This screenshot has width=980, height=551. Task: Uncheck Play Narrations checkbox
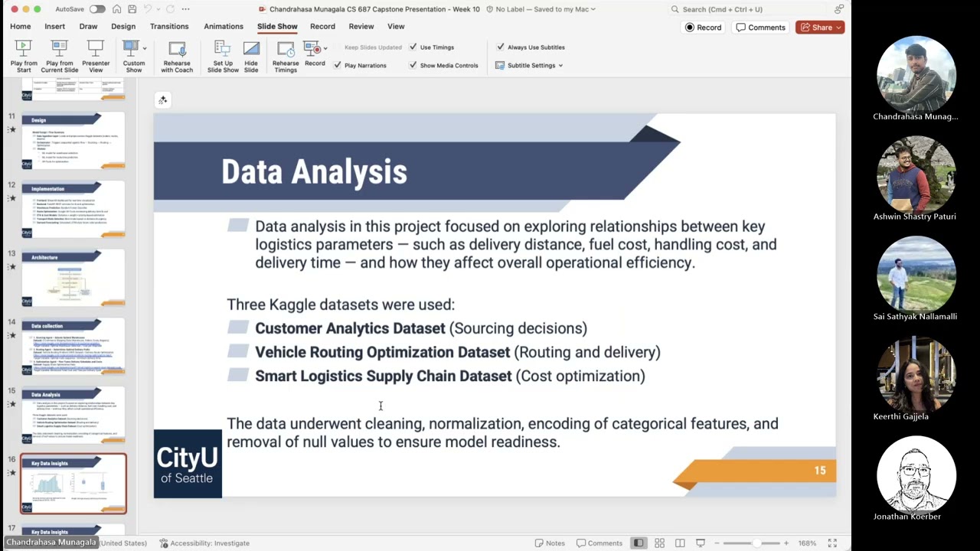click(x=338, y=66)
